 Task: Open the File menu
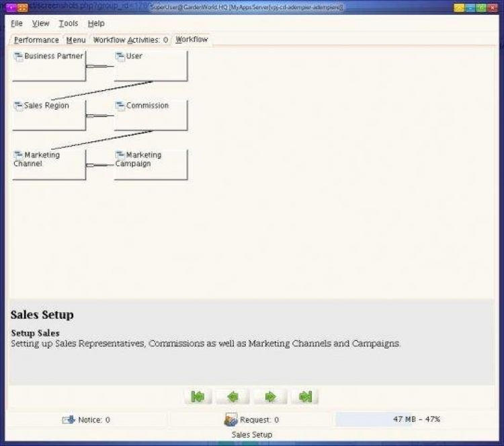tap(17, 24)
